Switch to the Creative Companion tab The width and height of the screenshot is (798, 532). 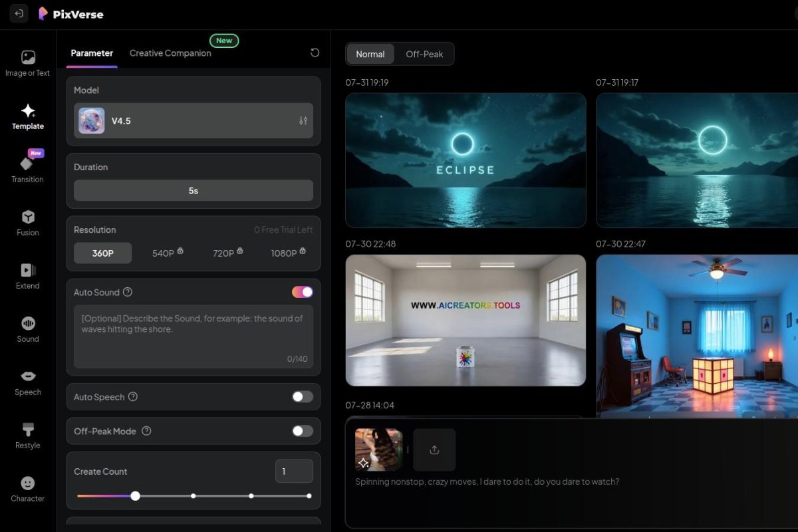[x=170, y=53]
